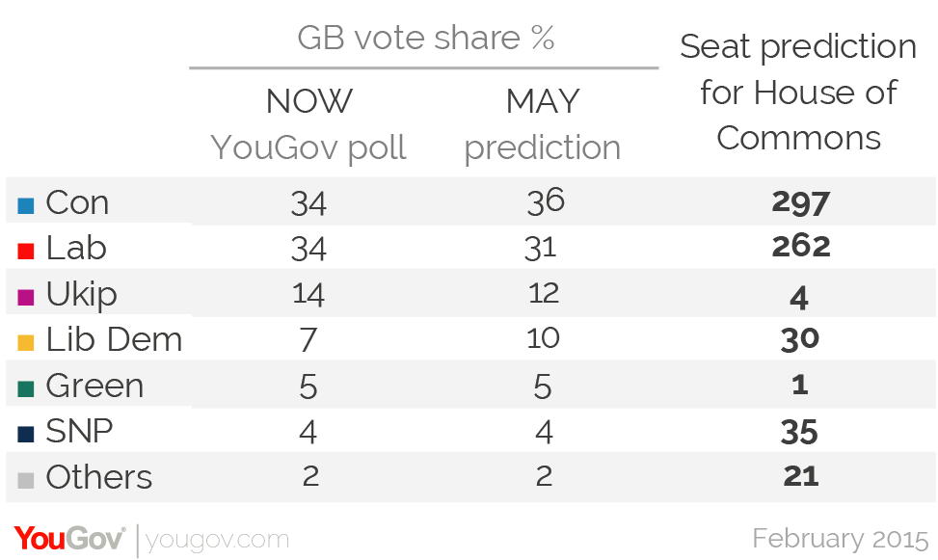Click the grey Others color square

[x=26, y=480]
